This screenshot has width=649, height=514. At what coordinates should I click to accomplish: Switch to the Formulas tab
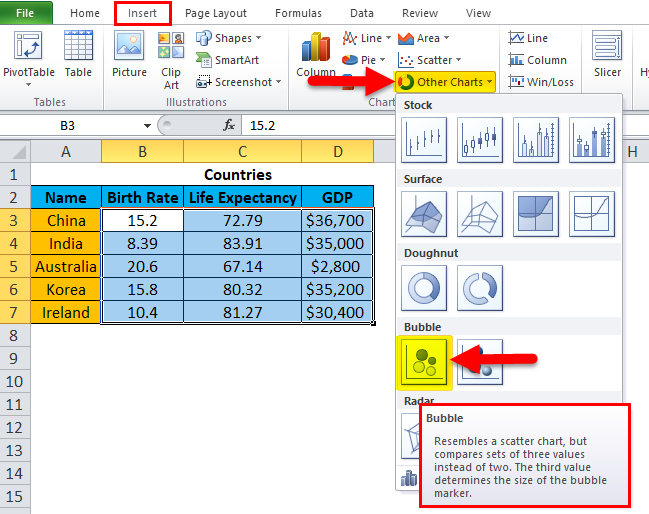(x=298, y=13)
